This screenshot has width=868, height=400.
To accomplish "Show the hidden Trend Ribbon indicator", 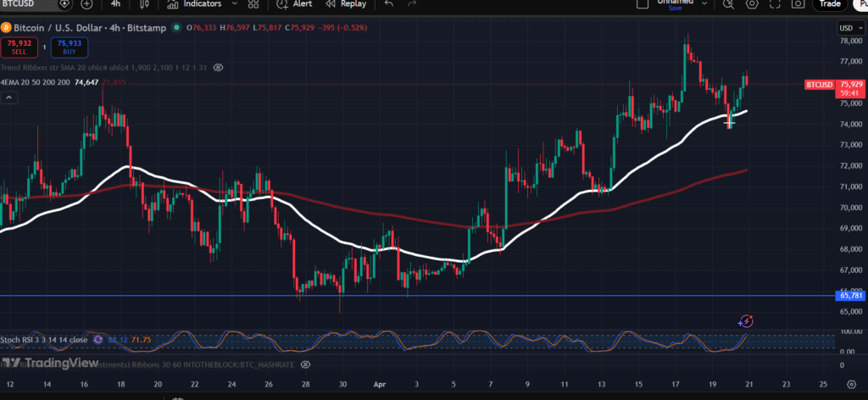I will point(218,67).
